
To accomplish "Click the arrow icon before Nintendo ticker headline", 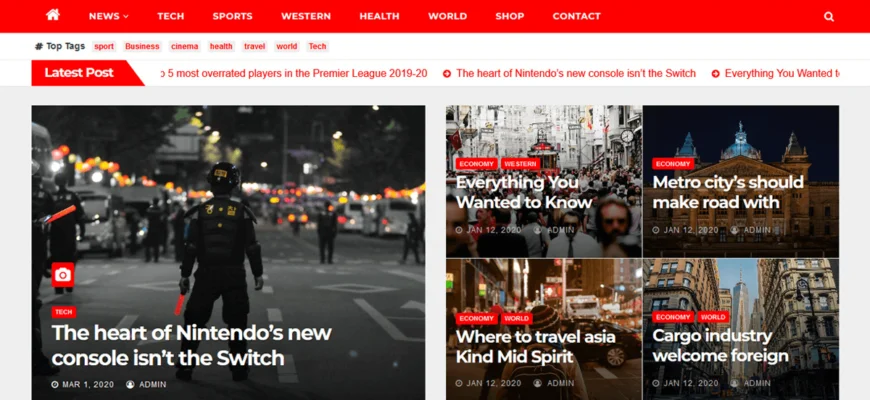I will click(x=447, y=74).
